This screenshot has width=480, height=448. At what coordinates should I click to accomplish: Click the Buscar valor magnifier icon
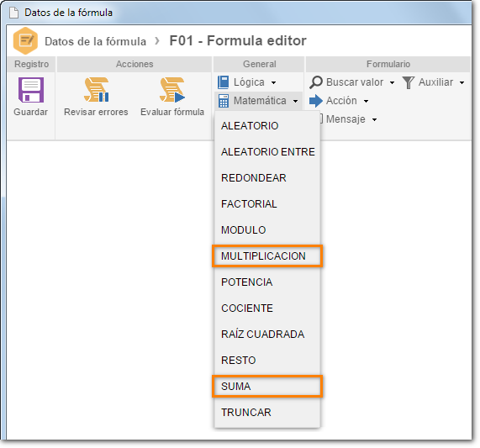click(316, 82)
